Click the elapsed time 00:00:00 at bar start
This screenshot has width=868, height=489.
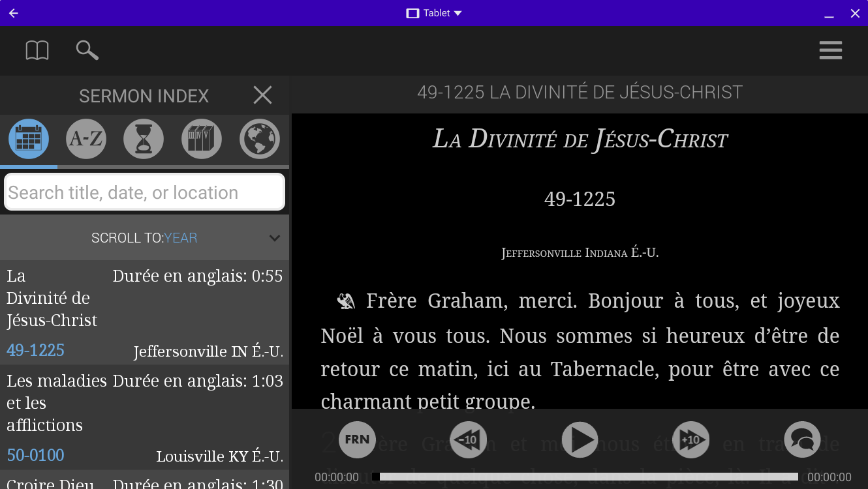click(x=337, y=477)
